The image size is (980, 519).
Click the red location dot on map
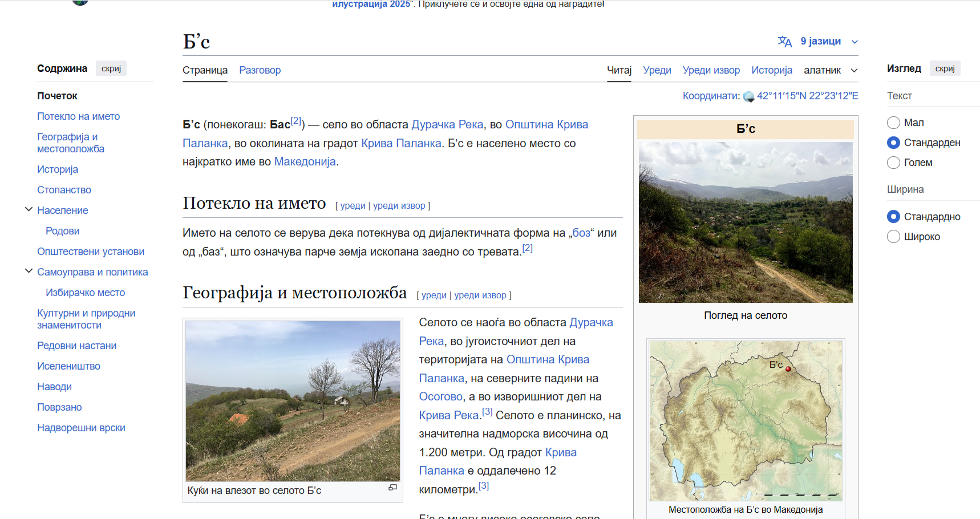click(x=788, y=369)
